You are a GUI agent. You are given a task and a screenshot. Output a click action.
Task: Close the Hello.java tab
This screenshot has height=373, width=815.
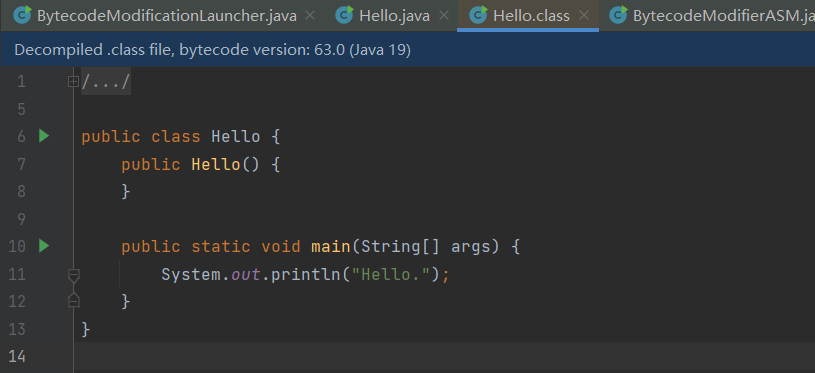(x=443, y=16)
